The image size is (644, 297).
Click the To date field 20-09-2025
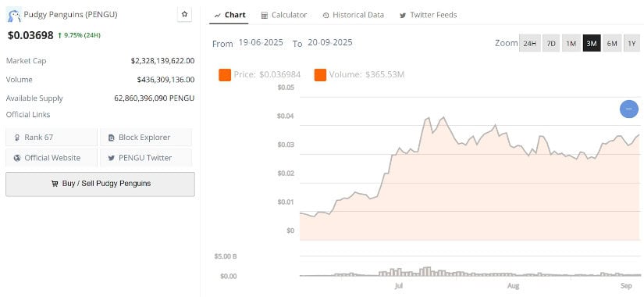[329, 42]
